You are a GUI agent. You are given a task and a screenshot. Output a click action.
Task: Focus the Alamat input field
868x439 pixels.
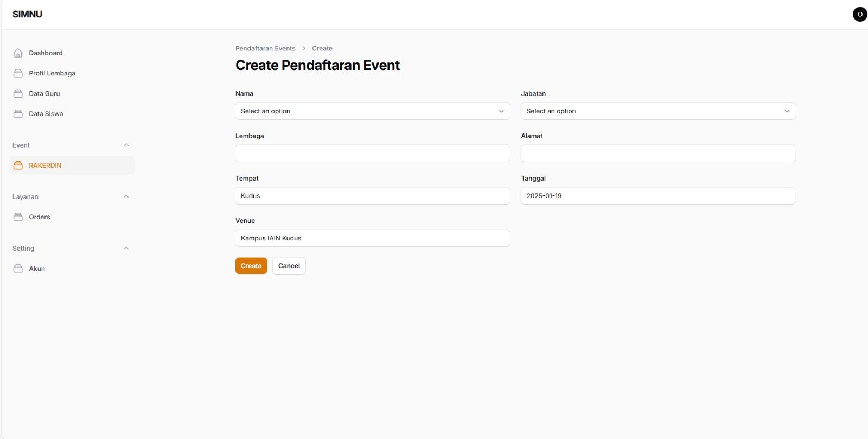tap(658, 154)
